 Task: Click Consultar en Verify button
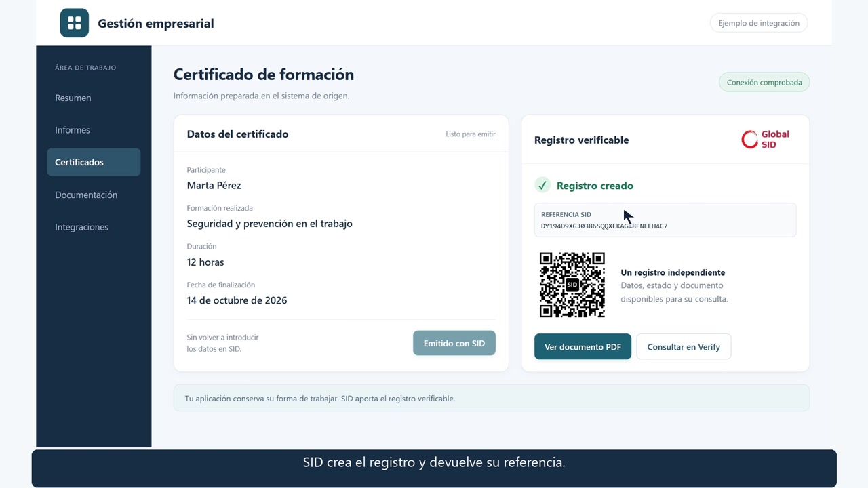[x=684, y=346]
